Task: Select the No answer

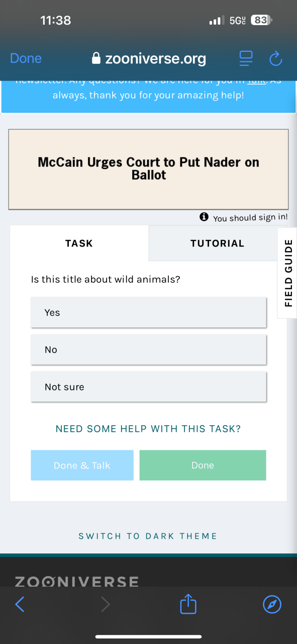Action: [148, 350]
